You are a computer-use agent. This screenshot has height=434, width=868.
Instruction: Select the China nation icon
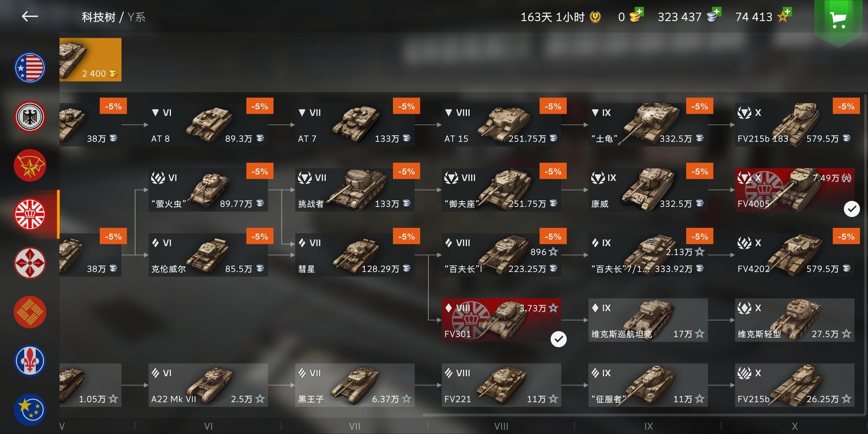30,312
